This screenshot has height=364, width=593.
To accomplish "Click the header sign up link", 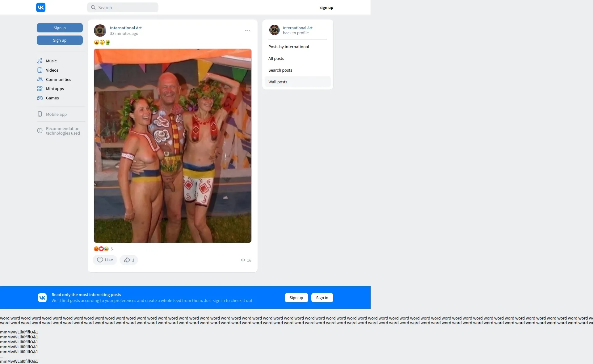I will coord(326,7).
